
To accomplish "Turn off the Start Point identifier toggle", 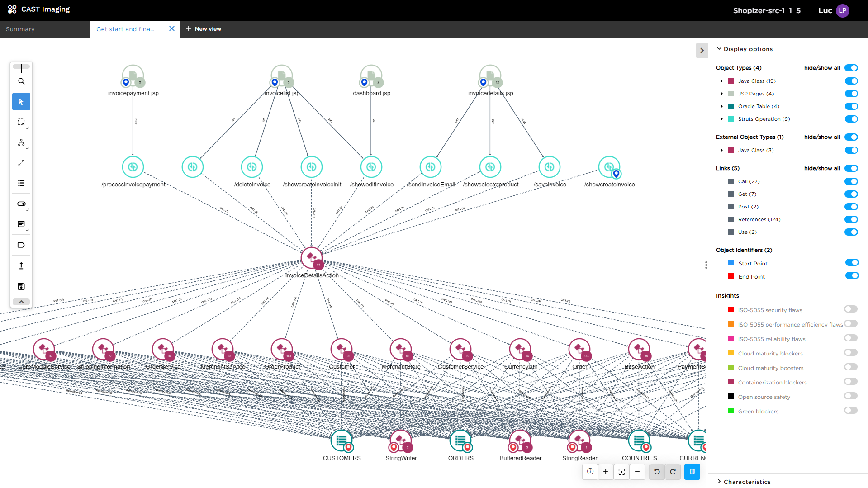I will click(851, 263).
